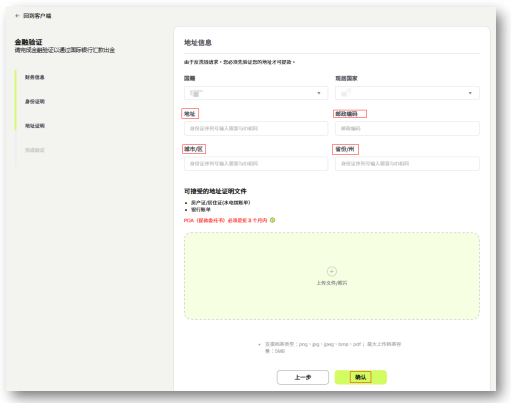Open the 财务信息 step in sidebar
Viewport: 511px width, 403px height.
point(35,77)
